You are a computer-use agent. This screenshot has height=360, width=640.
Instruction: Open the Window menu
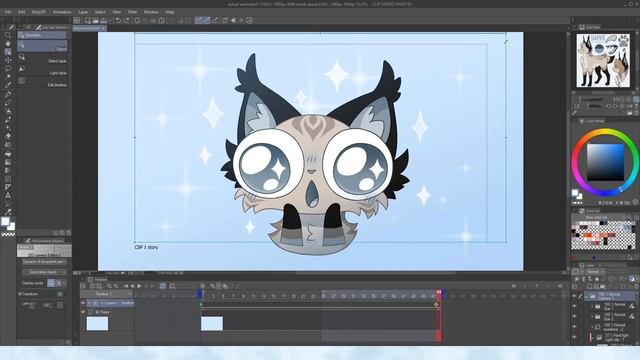click(151, 12)
